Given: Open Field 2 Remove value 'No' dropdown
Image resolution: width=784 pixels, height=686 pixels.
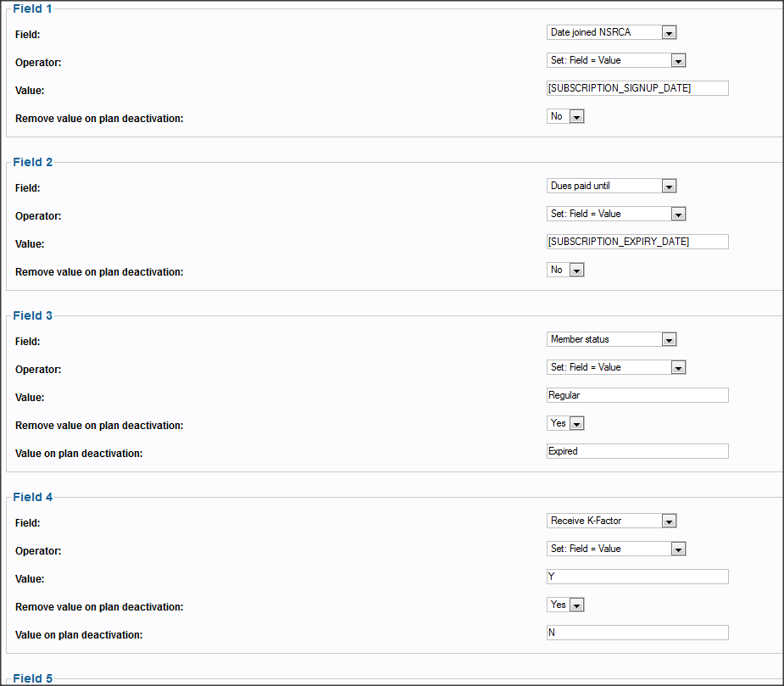Looking at the screenshot, I should tap(565, 270).
